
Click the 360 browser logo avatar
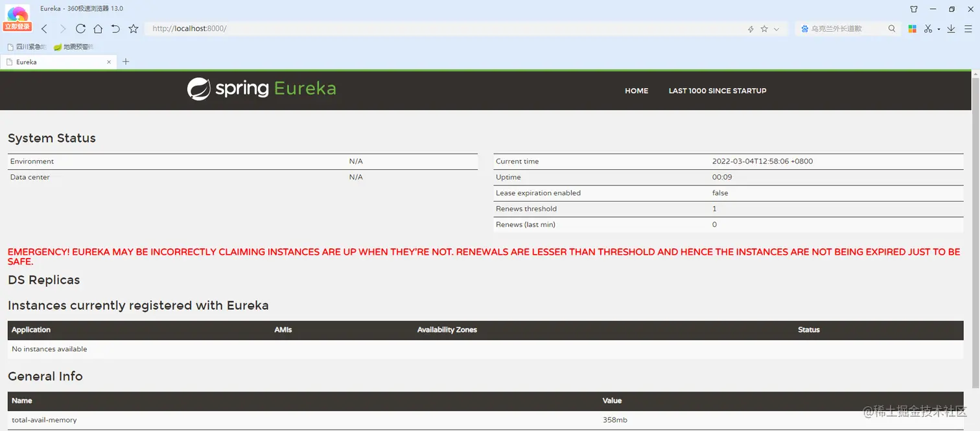[17, 14]
